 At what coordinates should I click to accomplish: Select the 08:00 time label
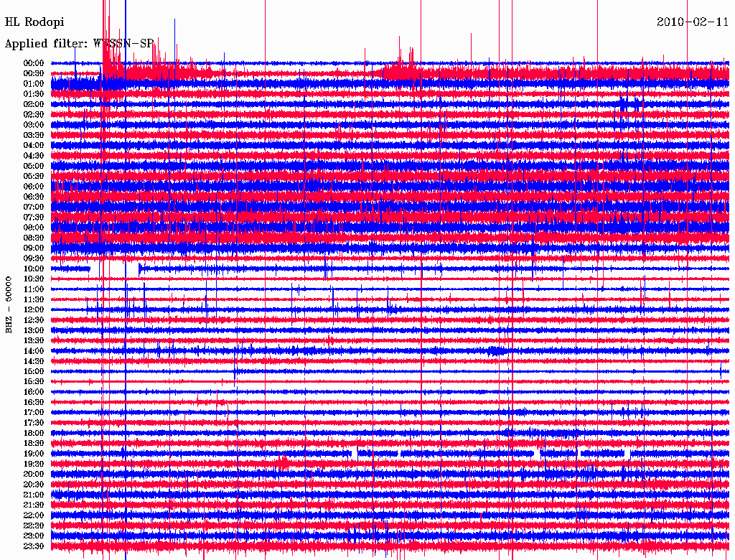[34, 228]
